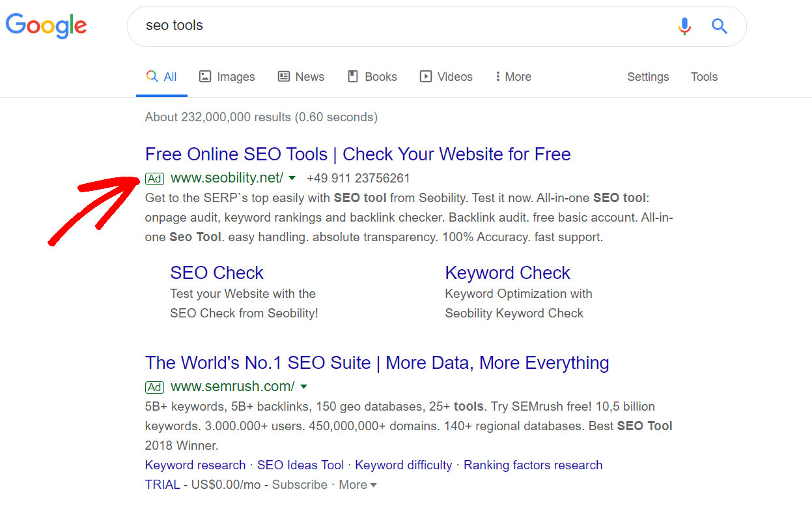Switch to the Images tab
The width and height of the screenshot is (812, 511).
(x=227, y=76)
